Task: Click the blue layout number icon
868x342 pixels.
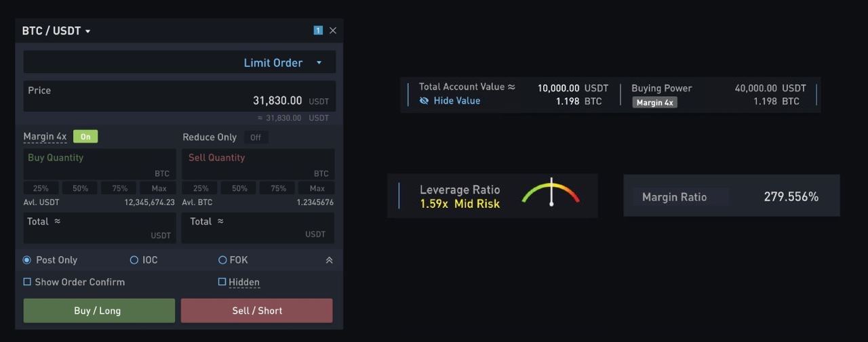Action: [318, 30]
